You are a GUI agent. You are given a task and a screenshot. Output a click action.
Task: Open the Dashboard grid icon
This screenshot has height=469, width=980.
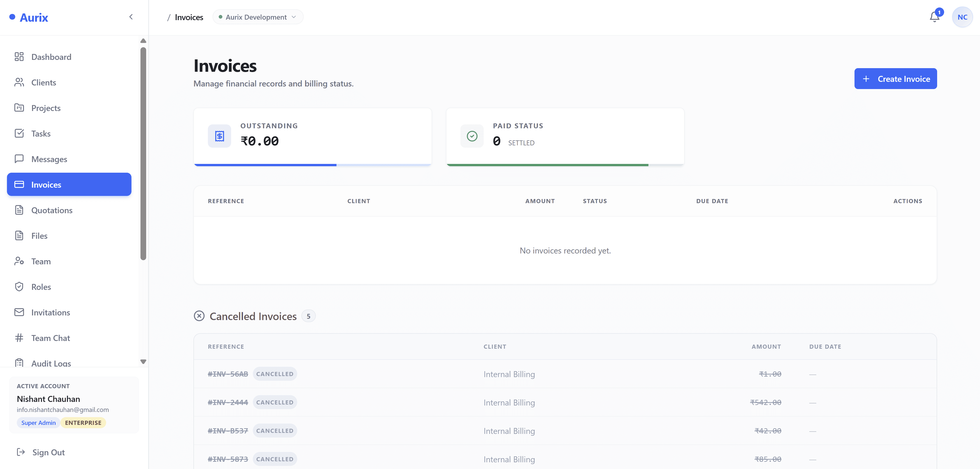(19, 57)
